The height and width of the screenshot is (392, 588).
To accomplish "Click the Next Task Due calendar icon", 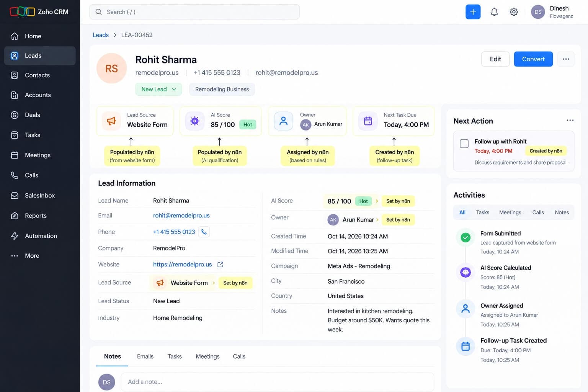I will (x=368, y=121).
